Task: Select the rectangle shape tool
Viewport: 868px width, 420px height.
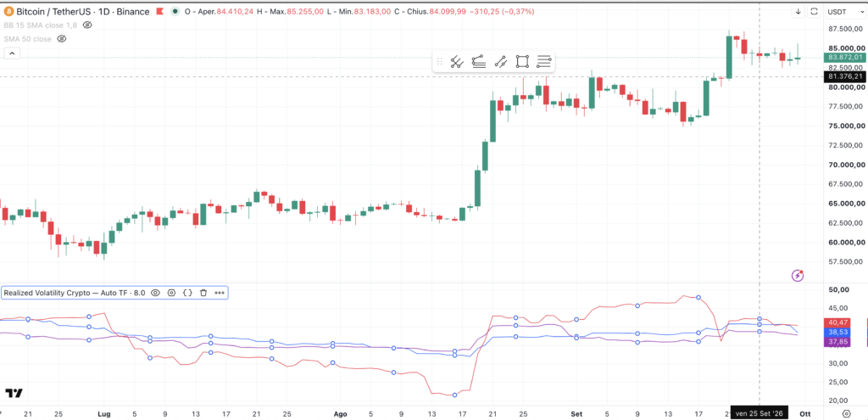Action: (x=522, y=61)
